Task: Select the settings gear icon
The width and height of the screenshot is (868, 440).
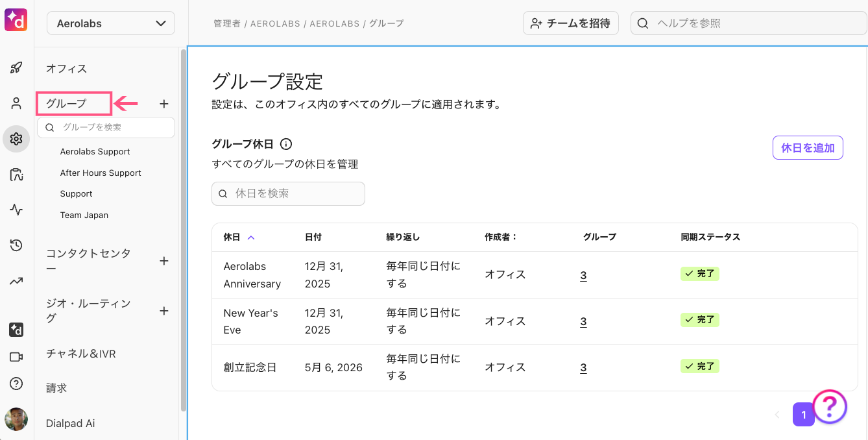Action: [16, 139]
